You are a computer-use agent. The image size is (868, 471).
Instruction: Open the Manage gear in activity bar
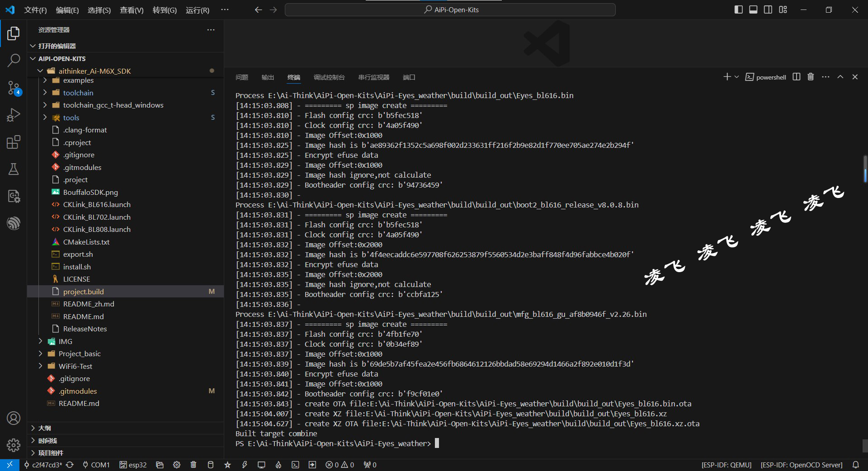point(14,445)
